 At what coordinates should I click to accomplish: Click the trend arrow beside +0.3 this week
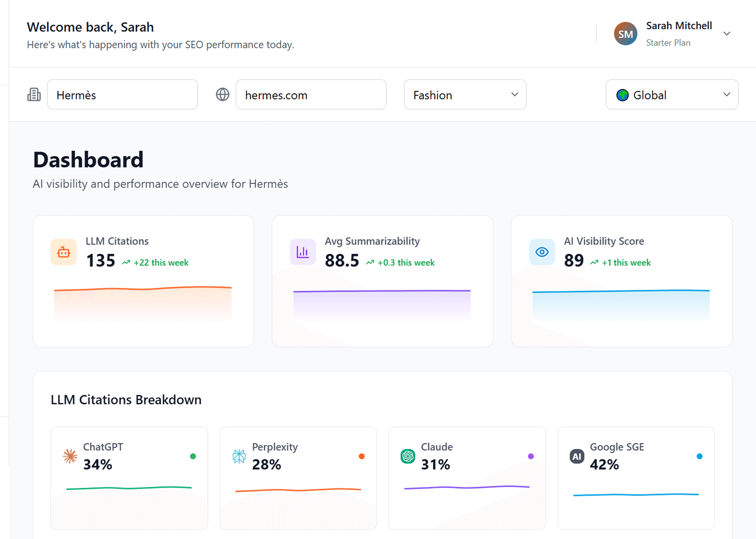click(370, 263)
